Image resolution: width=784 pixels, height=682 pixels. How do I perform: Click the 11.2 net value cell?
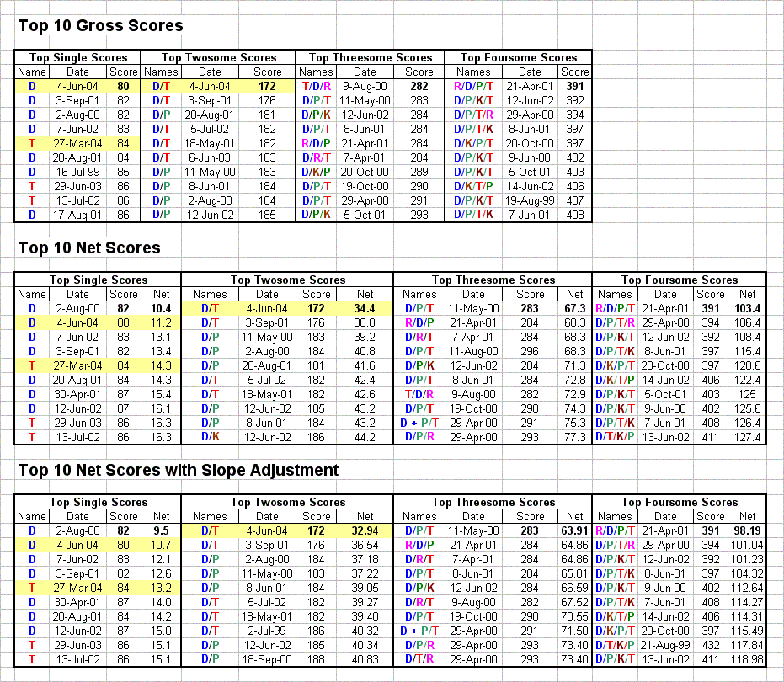coord(161,323)
